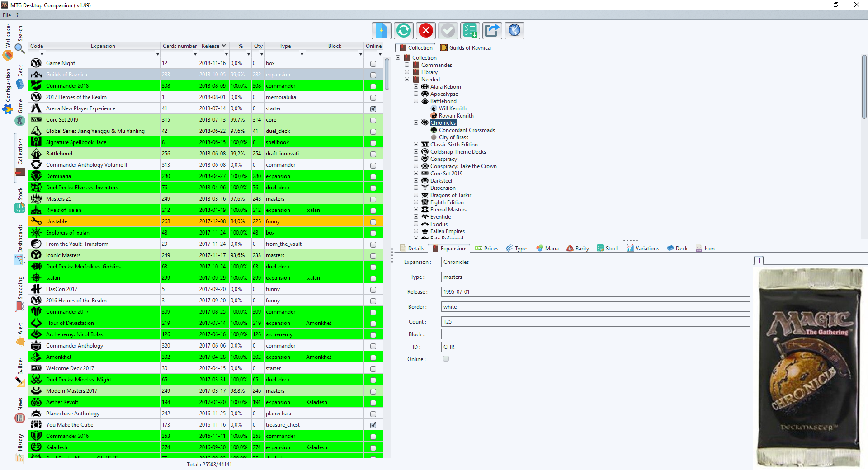
Task: Click the globe toolbar icon
Action: (x=514, y=31)
